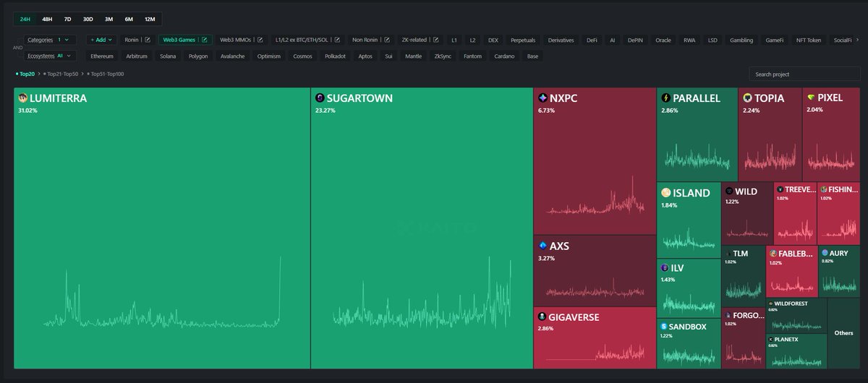Switch time range to 3M
The width and height of the screenshot is (868, 383).
pos(109,19)
